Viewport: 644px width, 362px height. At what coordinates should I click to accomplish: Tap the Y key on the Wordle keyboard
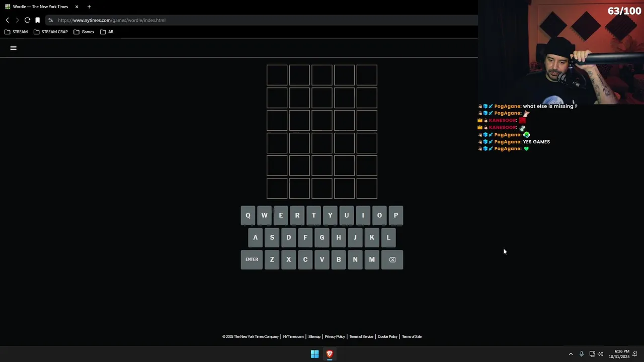click(330, 215)
